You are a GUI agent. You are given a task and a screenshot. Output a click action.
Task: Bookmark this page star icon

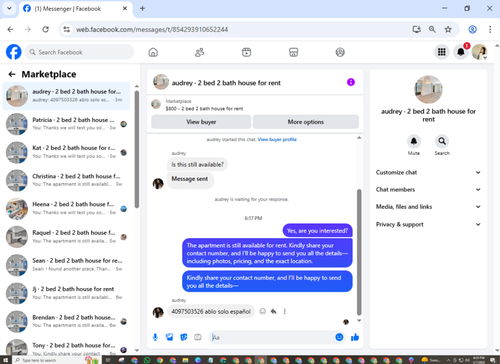pyautogui.click(x=448, y=29)
